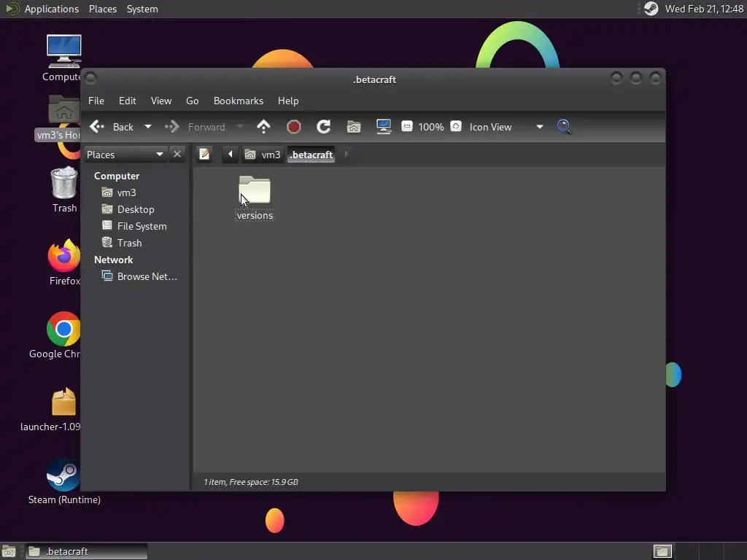Select the vm3's Home desktop icon
The image size is (747, 560).
click(x=64, y=111)
